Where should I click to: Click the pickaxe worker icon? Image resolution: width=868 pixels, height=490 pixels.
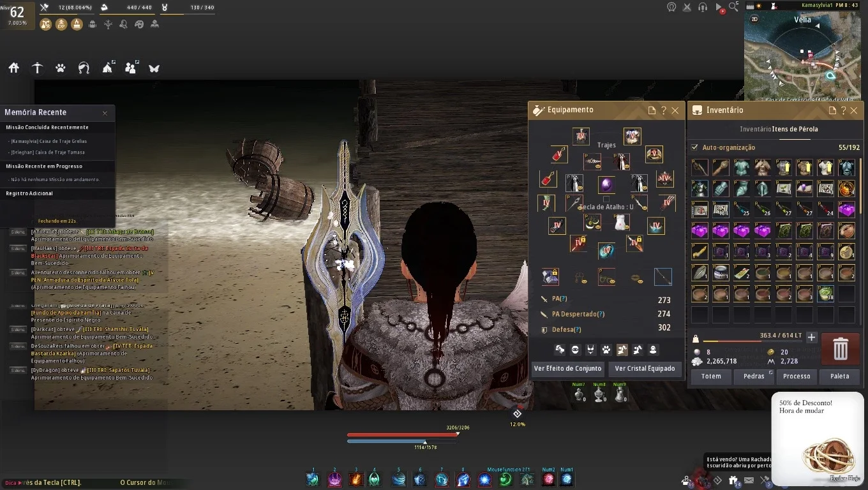click(37, 68)
